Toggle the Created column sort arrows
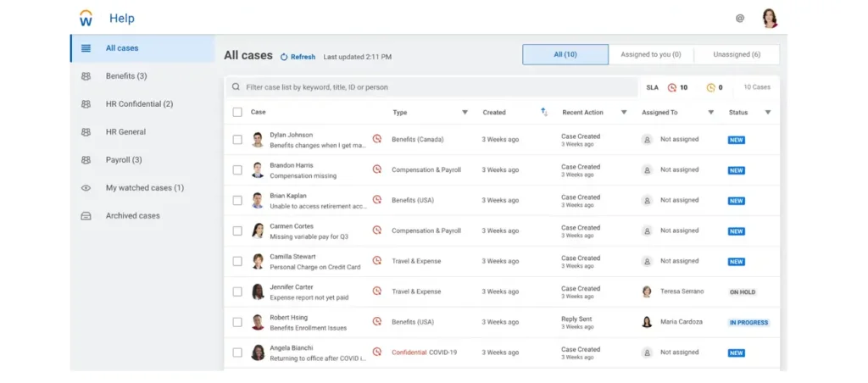 pyautogui.click(x=543, y=112)
